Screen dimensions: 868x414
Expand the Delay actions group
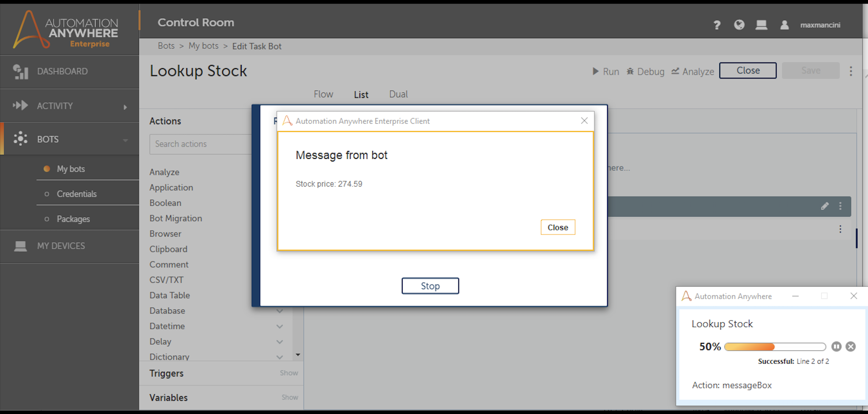point(279,342)
